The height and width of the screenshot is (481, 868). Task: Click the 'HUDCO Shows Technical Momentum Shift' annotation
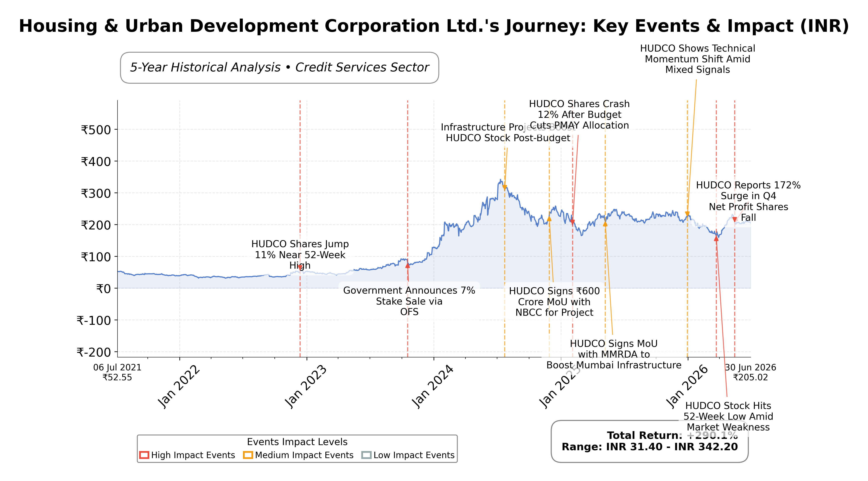click(697, 59)
